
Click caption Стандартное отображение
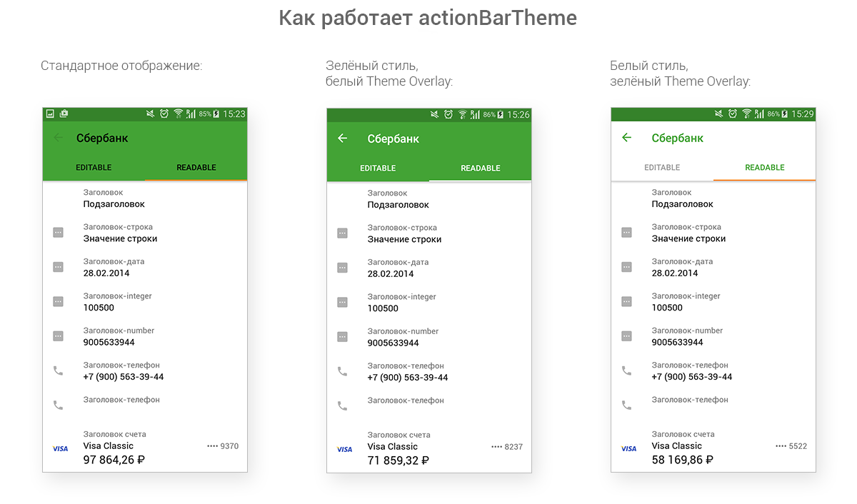[x=122, y=66]
